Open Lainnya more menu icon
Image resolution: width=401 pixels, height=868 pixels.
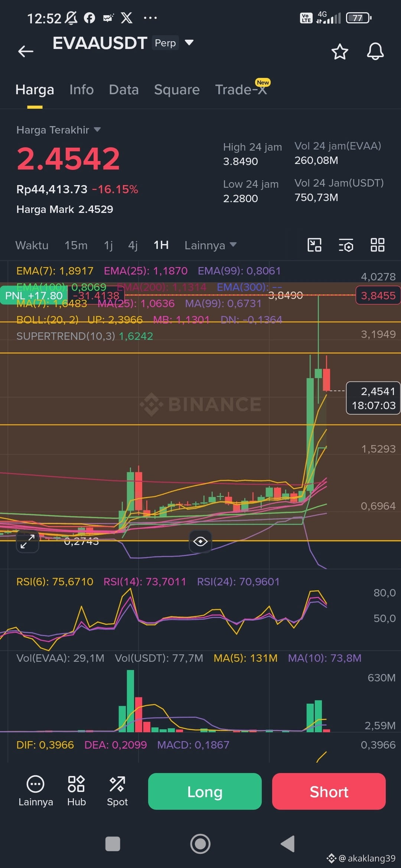click(36, 791)
